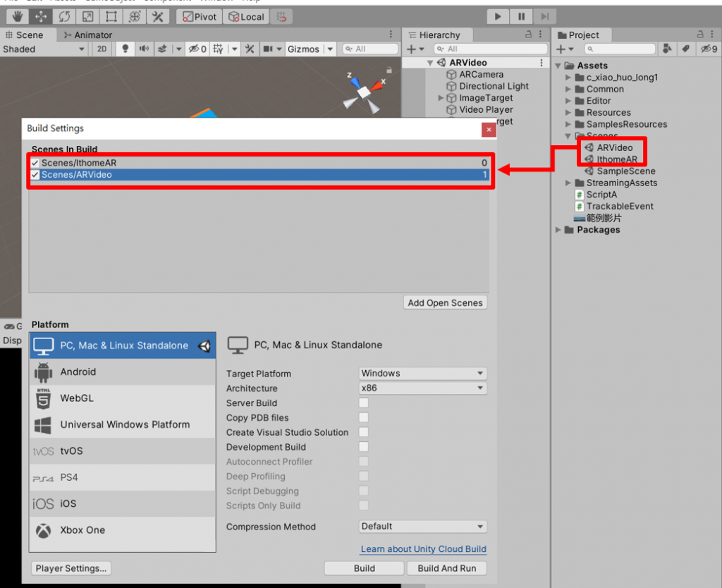
Task: Select the Hand tool in toolbar
Action: [x=18, y=17]
